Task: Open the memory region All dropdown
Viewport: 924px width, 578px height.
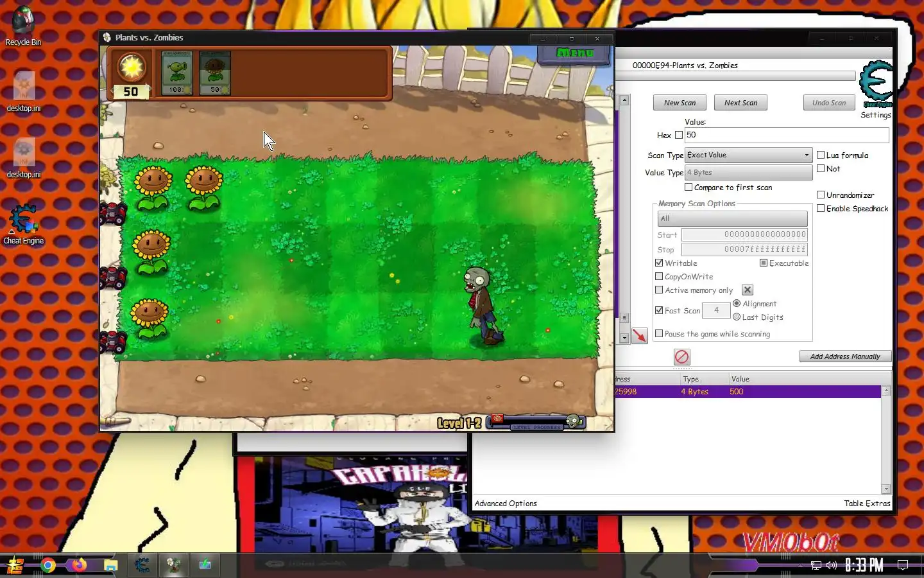Action: tap(732, 218)
